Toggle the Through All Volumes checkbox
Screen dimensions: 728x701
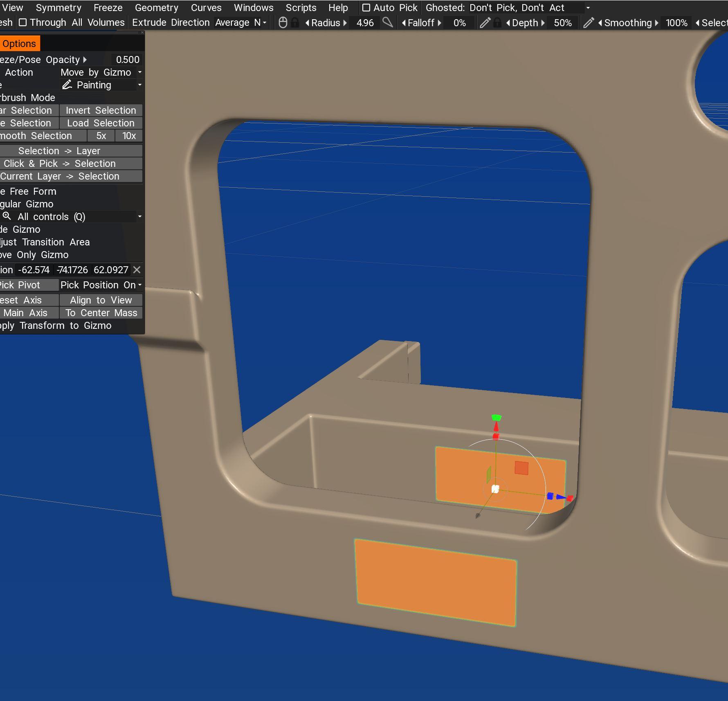(23, 22)
